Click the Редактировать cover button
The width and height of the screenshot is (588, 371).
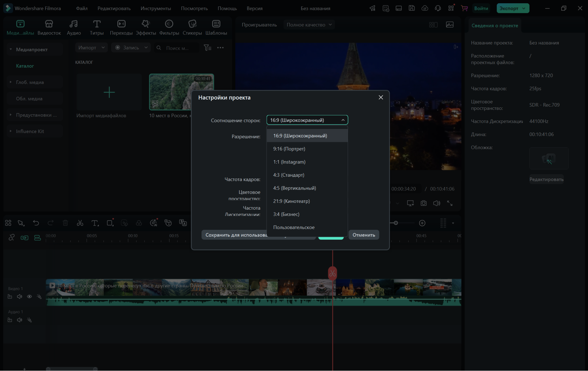[x=546, y=179]
